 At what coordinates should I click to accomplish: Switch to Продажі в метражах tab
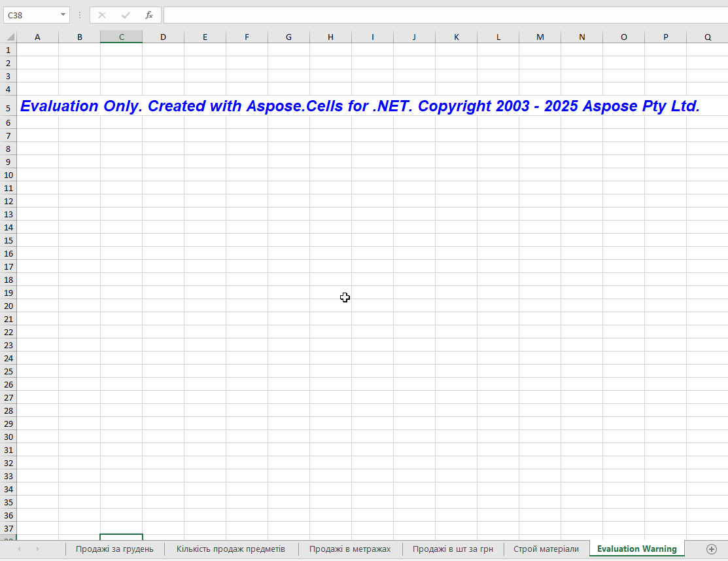click(x=350, y=549)
